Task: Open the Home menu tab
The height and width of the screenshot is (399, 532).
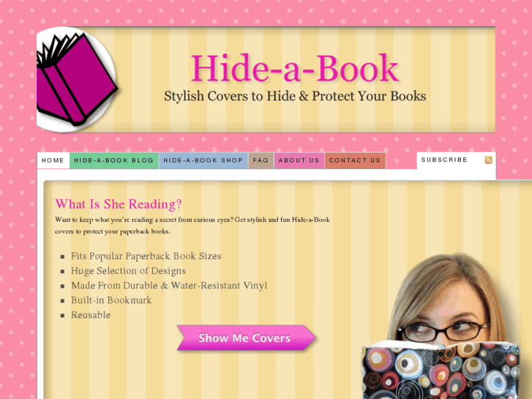Action: point(53,160)
